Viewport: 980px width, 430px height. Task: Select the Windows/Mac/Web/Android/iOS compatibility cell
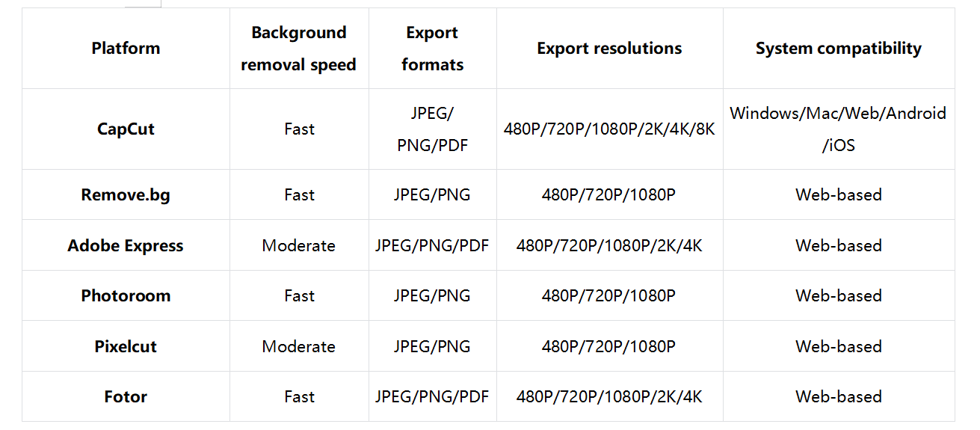(x=838, y=129)
